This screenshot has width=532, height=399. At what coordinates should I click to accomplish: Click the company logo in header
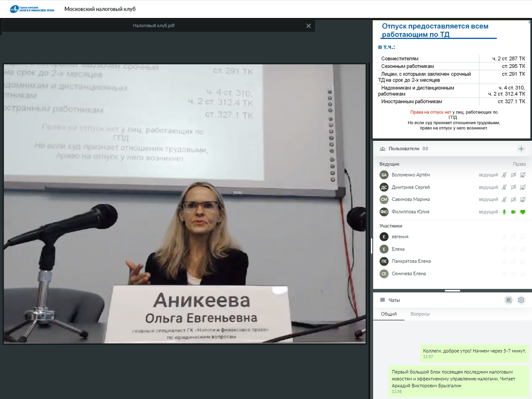[32, 9]
